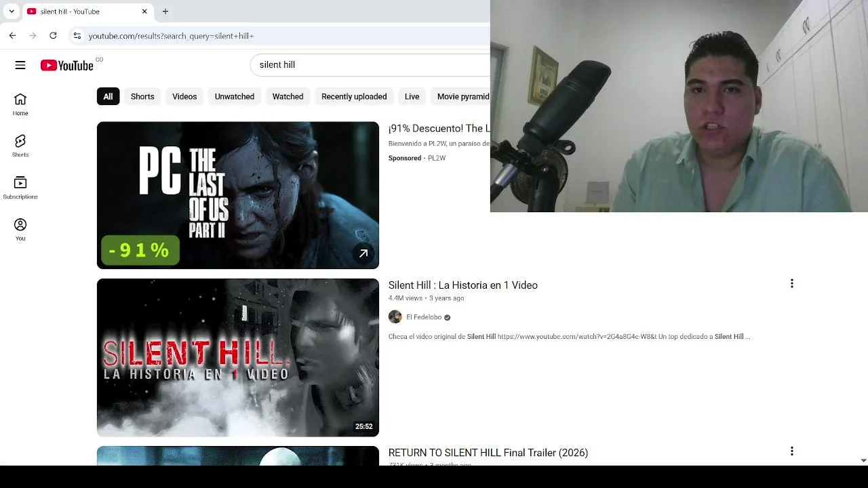Select the Live filter chip

click(x=412, y=96)
